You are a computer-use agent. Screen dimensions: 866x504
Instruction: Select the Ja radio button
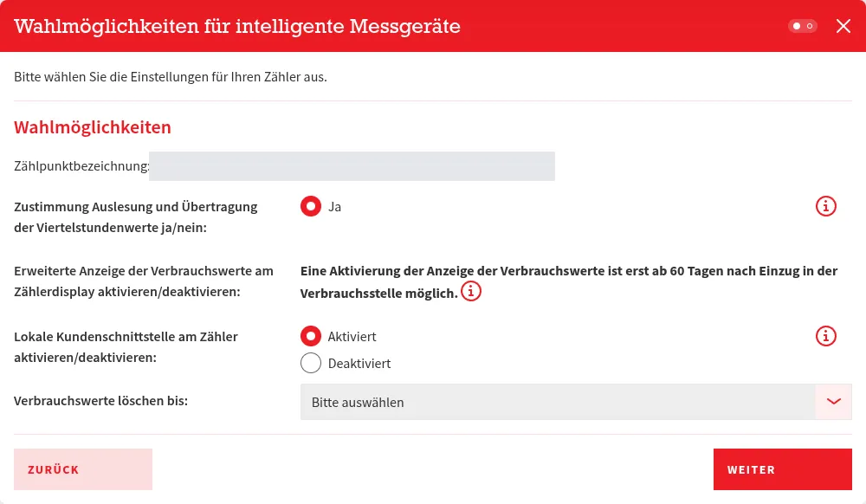(311, 206)
